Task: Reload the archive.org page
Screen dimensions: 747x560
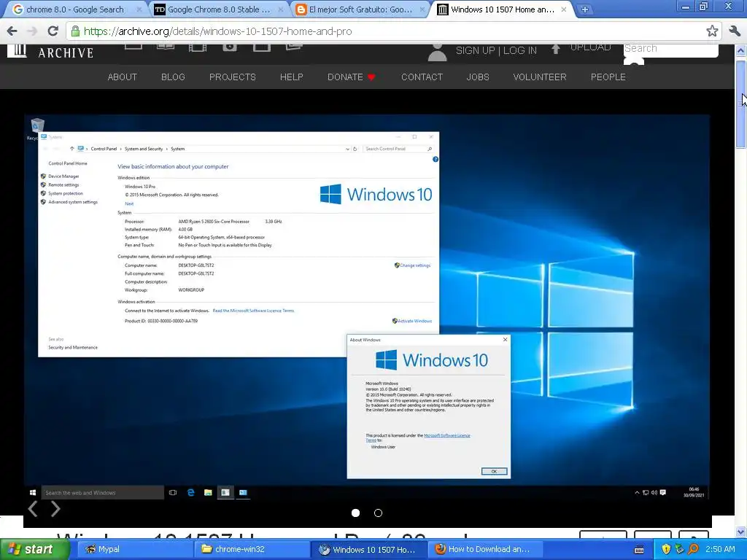Action: pyautogui.click(x=53, y=31)
